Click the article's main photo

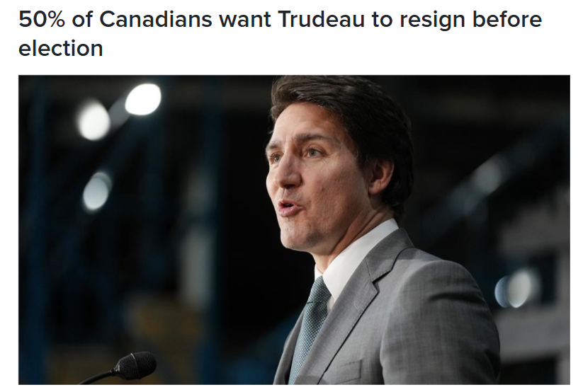pos(294,230)
